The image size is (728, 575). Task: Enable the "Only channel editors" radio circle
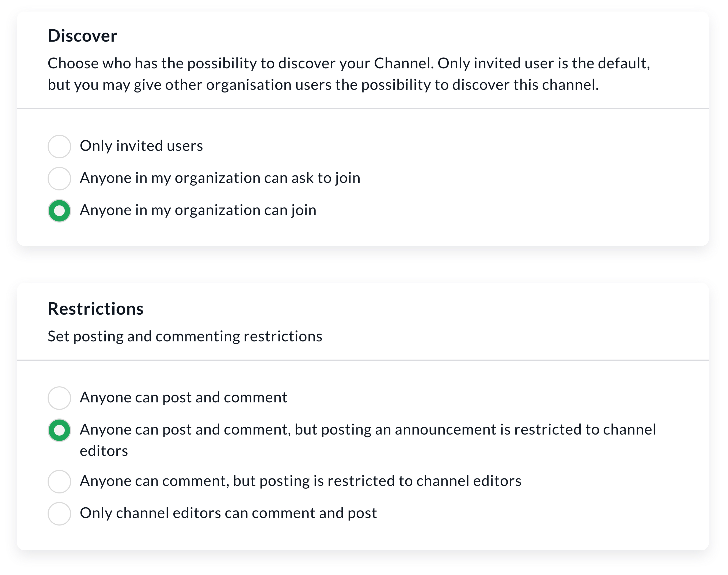click(59, 513)
